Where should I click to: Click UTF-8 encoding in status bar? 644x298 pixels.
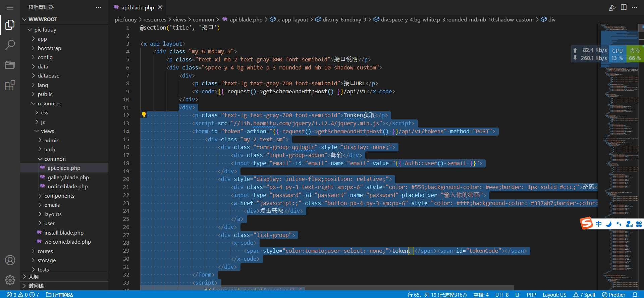pos(502,295)
